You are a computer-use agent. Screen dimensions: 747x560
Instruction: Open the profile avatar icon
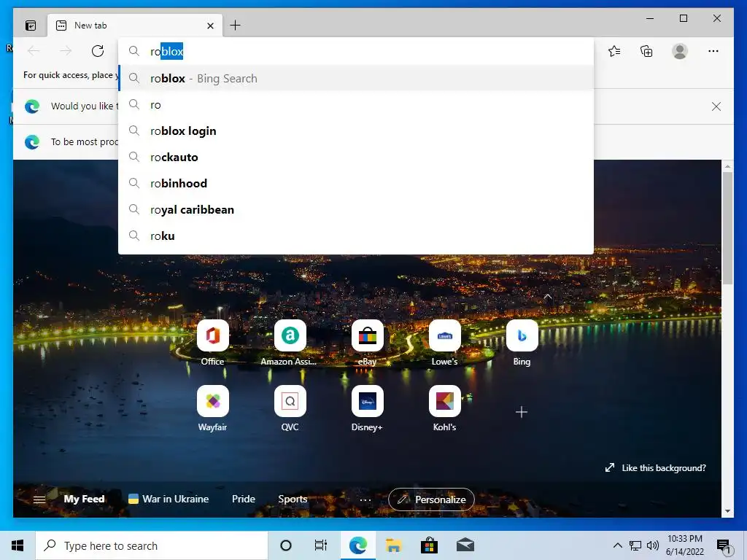(680, 51)
